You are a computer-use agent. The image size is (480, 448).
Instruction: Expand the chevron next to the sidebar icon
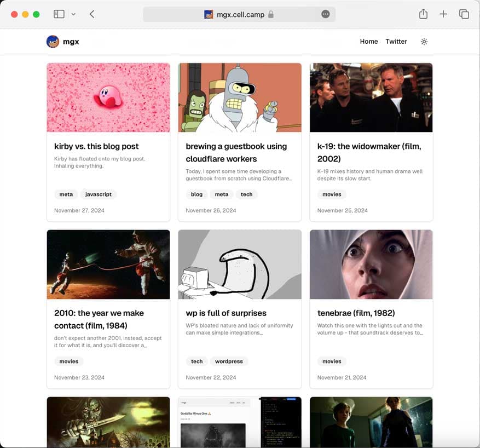(72, 13)
